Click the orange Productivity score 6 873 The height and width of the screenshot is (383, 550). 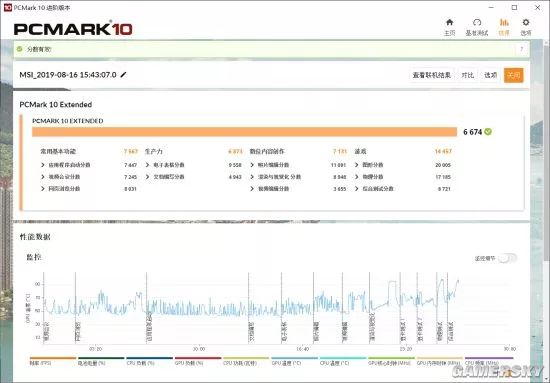(x=235, y=151)
